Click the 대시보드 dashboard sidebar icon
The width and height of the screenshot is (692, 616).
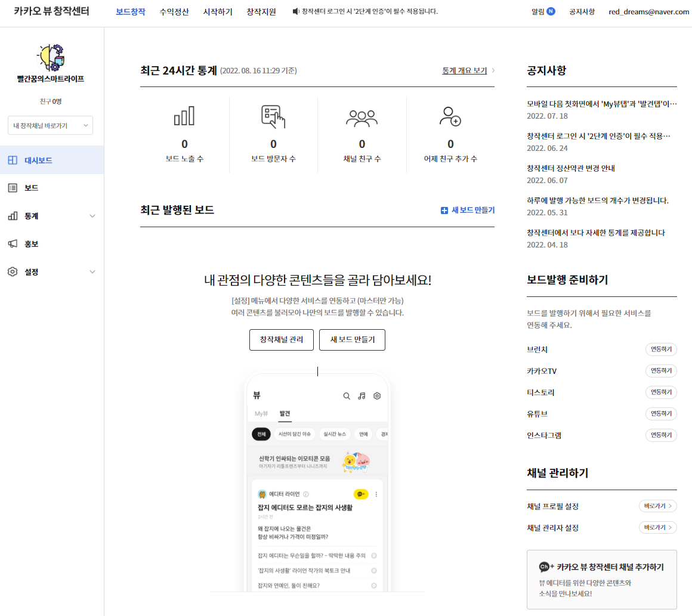click(13, 160)
